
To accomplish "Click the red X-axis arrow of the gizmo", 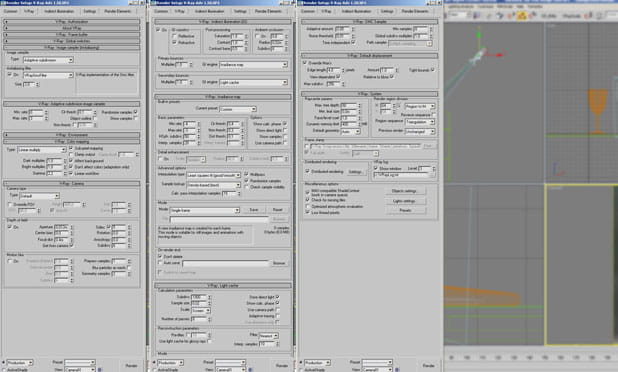I will [499, 55].
